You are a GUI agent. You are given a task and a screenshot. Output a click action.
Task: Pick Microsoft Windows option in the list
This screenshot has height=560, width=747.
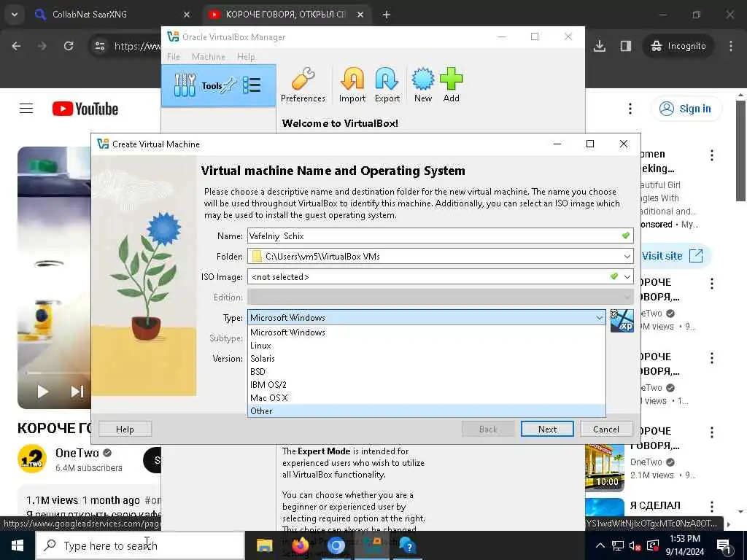click(426, 332)
